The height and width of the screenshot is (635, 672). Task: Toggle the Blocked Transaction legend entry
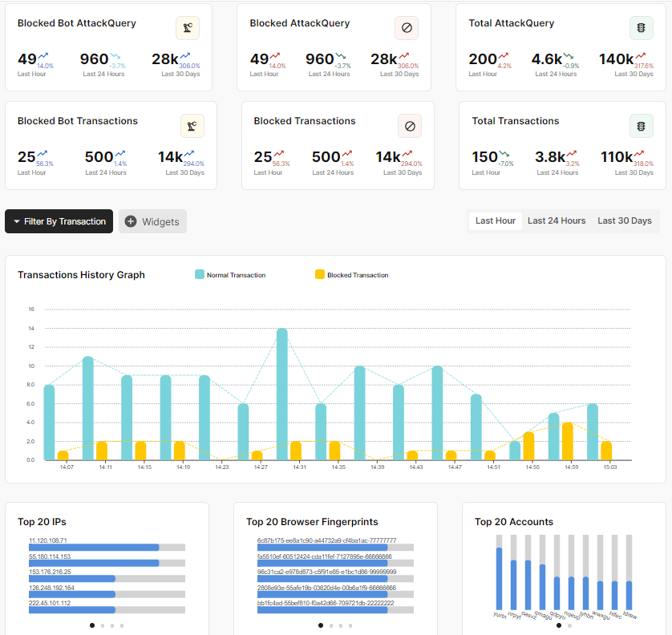(x=349, y=274)
